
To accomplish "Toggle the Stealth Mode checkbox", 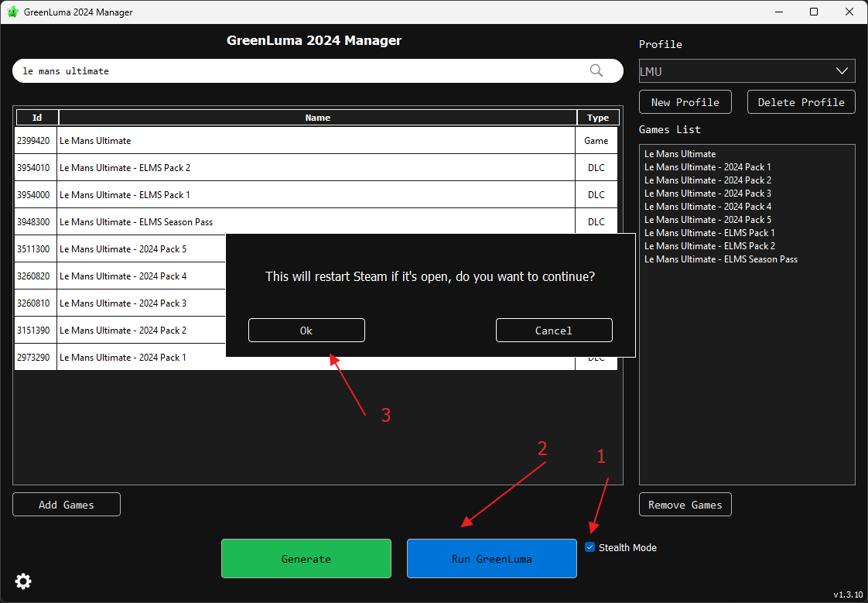I will 590,547.
